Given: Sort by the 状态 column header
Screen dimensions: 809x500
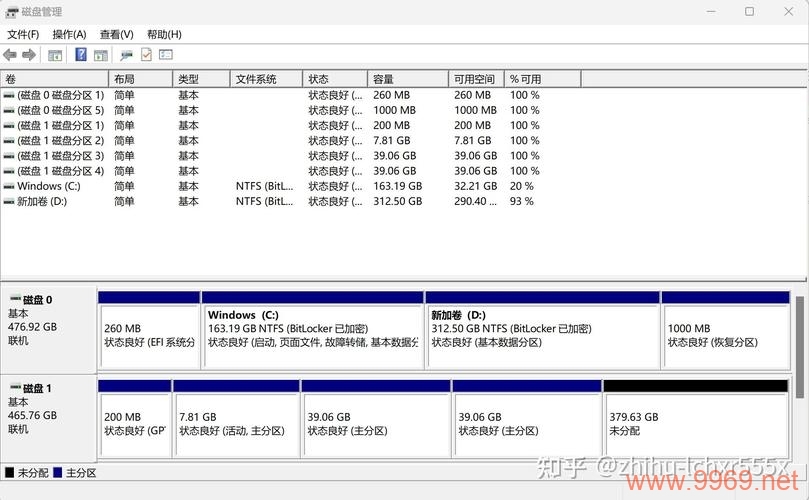Looking at the screenshot, I should pos(335,79).
